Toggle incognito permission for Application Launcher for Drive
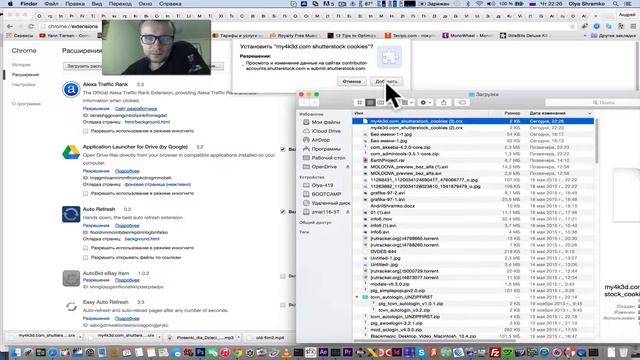 coord(85,193)
